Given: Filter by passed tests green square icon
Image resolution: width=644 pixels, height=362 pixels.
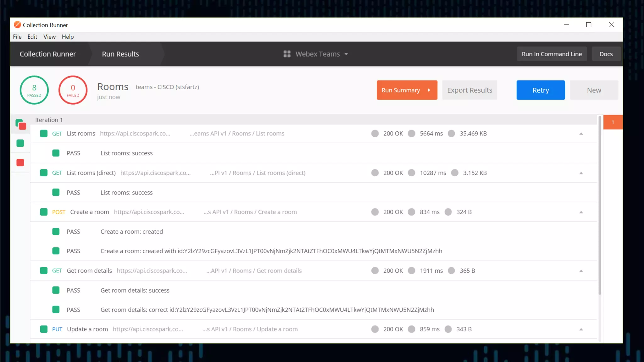Looking at the screenshot, I should coord(20,143).
